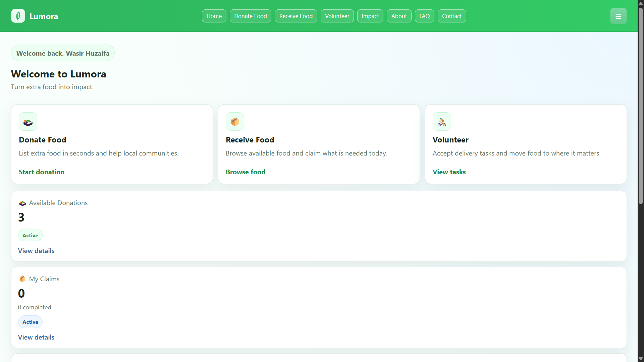
Task: Navigate to the Volunteer nav item
Action: (337, 16)
